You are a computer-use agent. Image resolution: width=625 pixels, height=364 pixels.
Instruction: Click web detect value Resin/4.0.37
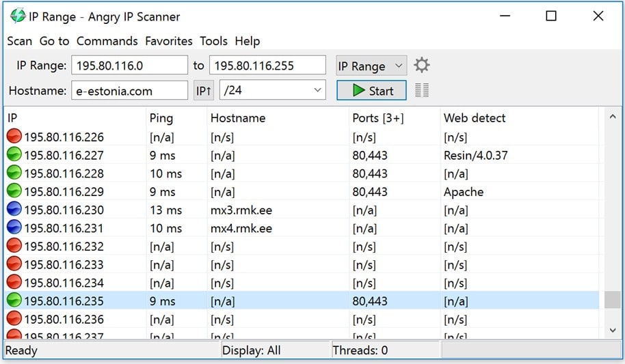click(x=475, y=155)
